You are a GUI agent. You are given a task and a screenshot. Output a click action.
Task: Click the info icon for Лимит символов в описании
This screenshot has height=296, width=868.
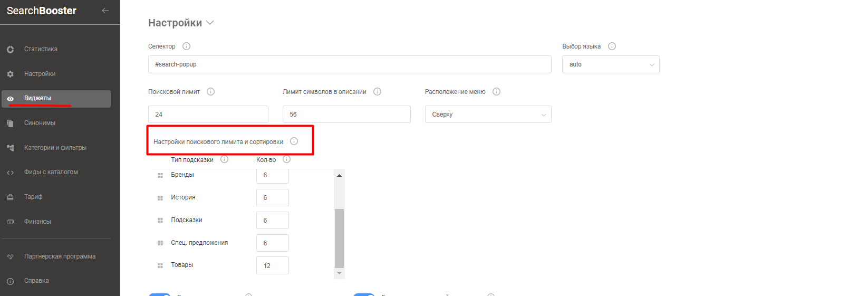(377, 92)
